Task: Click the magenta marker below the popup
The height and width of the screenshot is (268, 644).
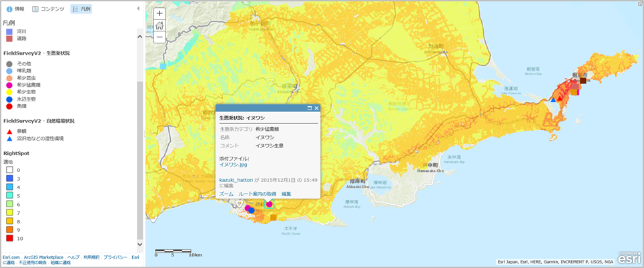Action: pos(270,204)
